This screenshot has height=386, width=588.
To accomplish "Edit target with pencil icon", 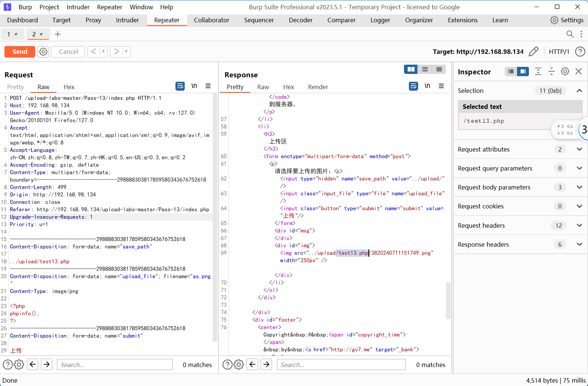I will coord(533,52).
